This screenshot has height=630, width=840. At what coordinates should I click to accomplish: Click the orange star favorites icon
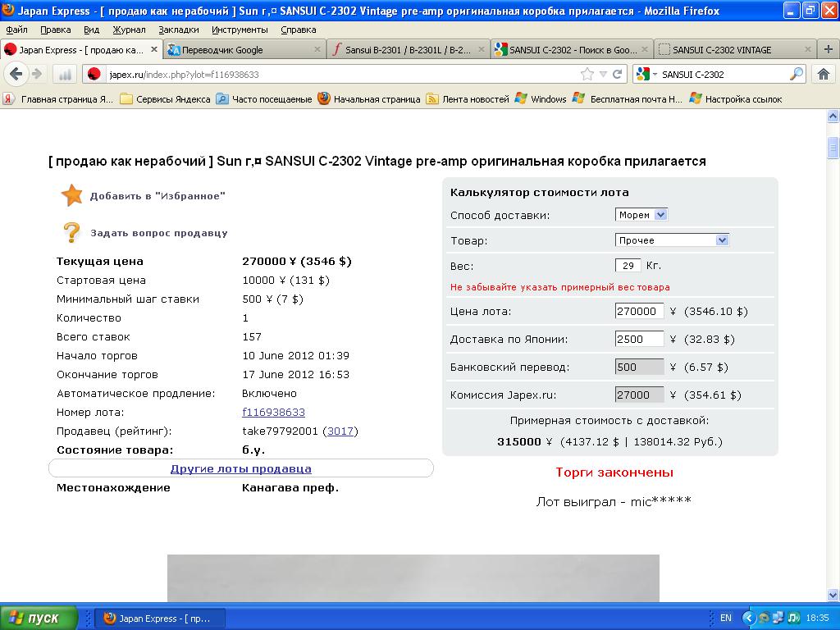pyautogui.click(x=72, y=195)
